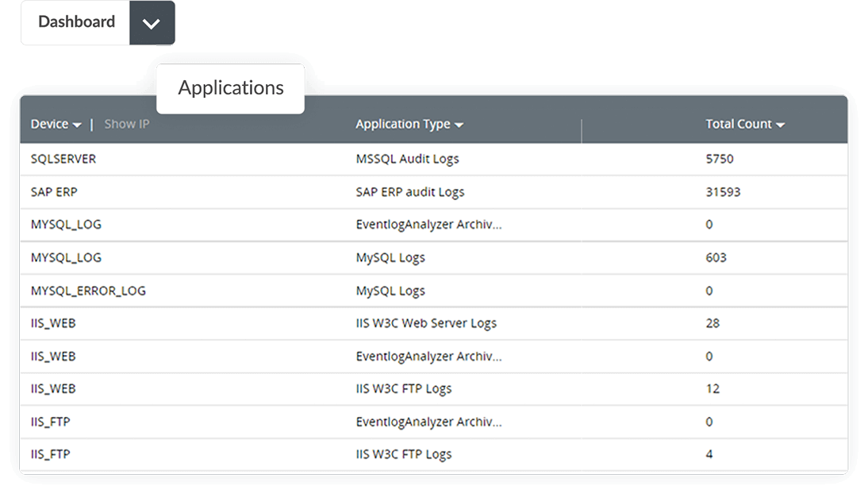The image size is (868, 494).
Task: Click the Dashboard button label
Action: 76,22
